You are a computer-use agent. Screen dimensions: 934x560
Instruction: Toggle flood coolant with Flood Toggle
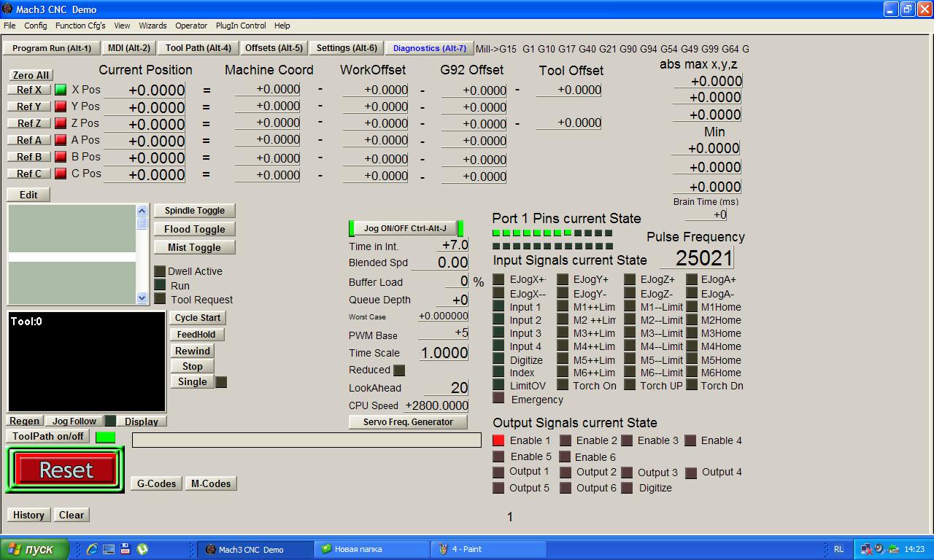point(195,229)
